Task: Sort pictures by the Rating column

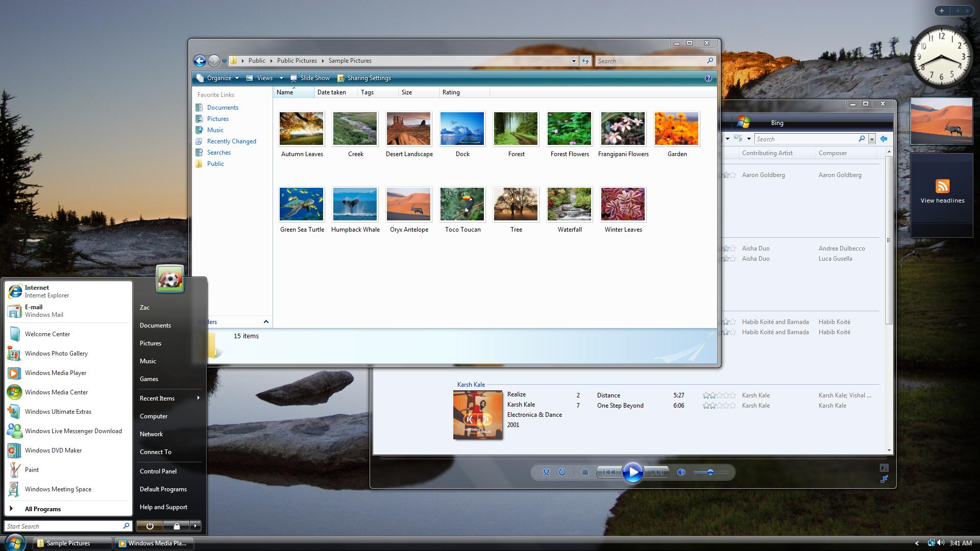Action: tap(451, 92)
